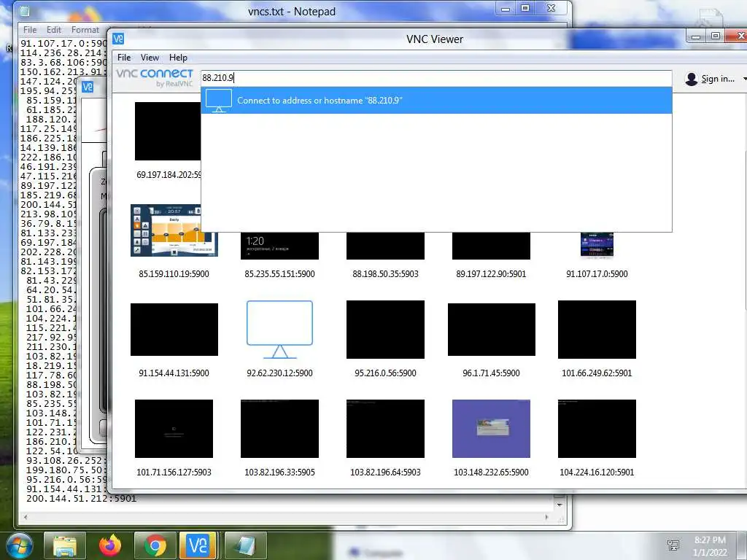Open thumbnail for 91.154.44.131:5900

(174, 330)
